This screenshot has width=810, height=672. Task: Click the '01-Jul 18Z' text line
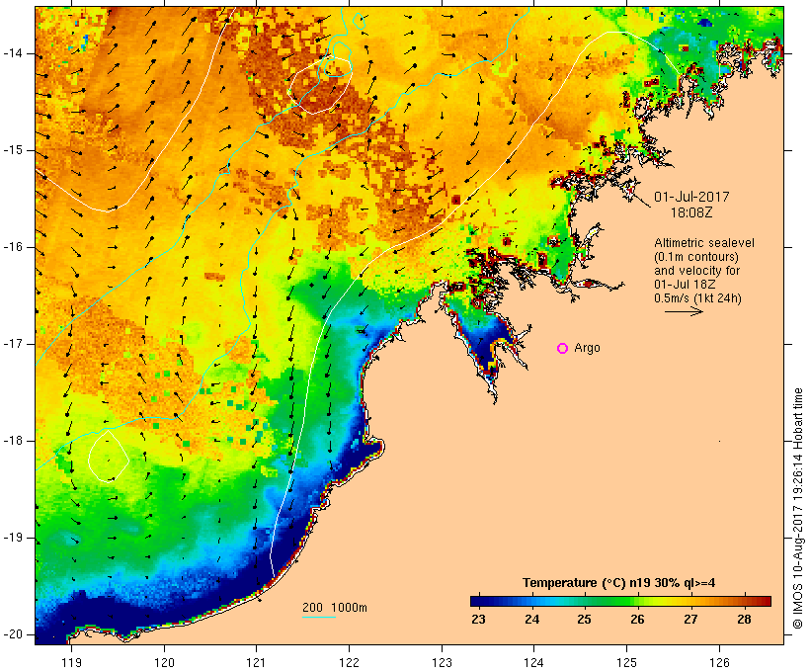(685, 285)
